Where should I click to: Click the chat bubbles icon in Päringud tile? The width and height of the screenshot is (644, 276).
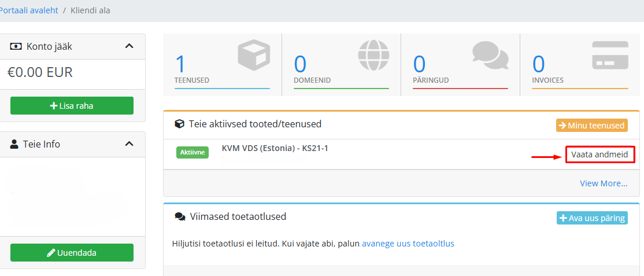[x=490, y=56]
